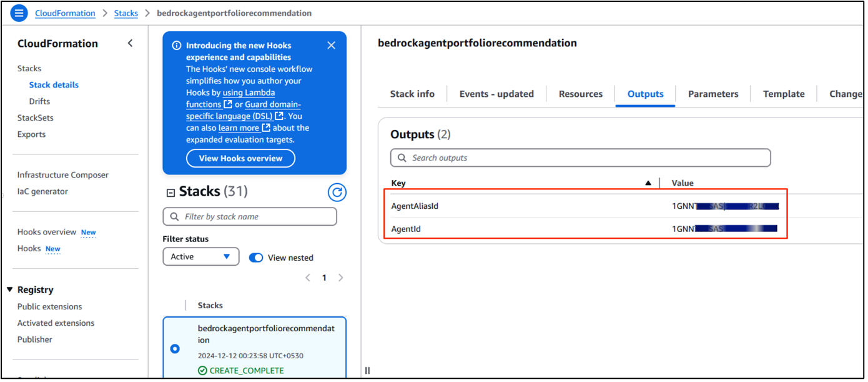Go to previous page of stacks
This screenshot has height=382, width=868.
(308, 278)
